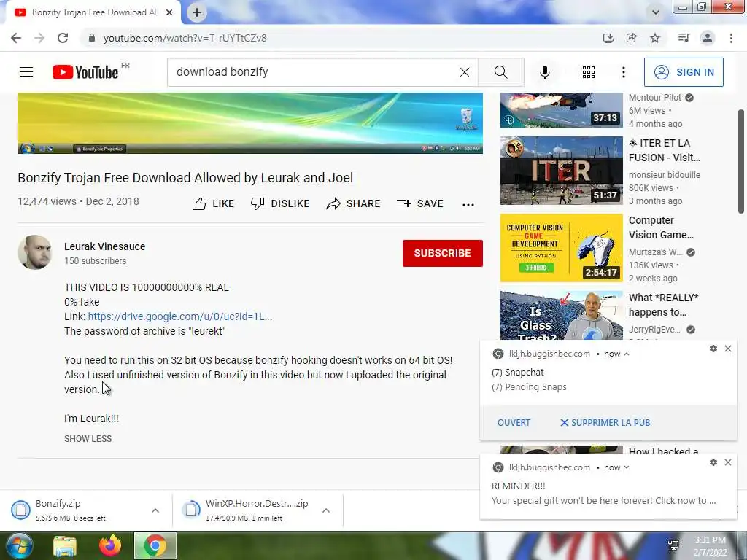Click OUVERT on Snapchat notification
This screenshot has height=560, width=747.
point(514,423)
